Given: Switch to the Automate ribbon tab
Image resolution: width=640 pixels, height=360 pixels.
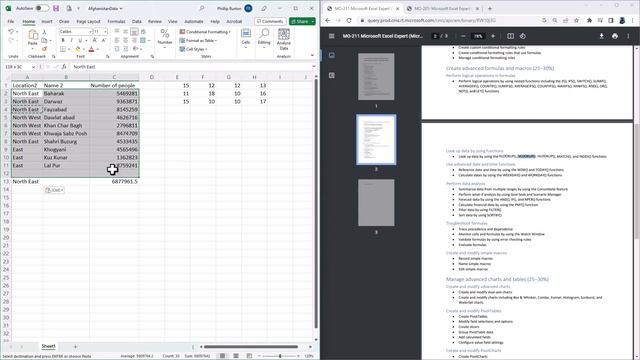Looking at the screenshot, I should (x=194, y=21).
